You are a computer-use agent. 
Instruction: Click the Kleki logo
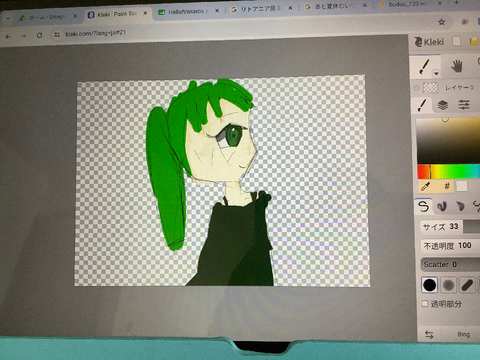click(x=429, y=42)
